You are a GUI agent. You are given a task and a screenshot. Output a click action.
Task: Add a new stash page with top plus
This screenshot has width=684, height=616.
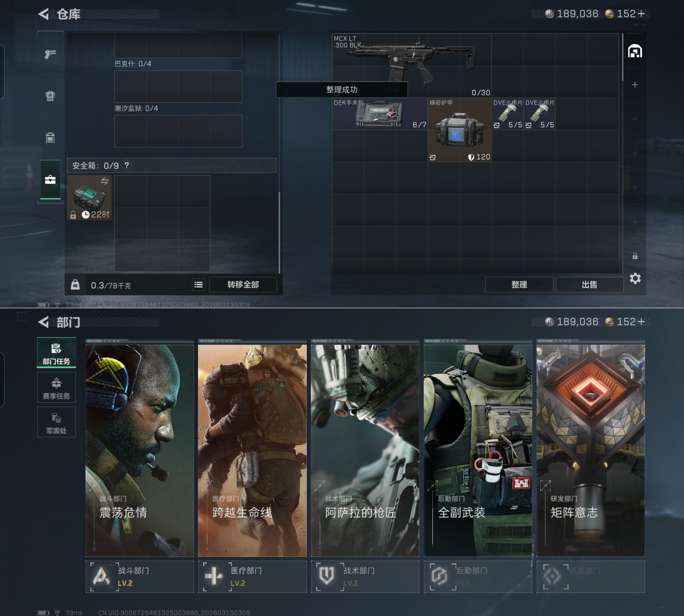[635, 85]
